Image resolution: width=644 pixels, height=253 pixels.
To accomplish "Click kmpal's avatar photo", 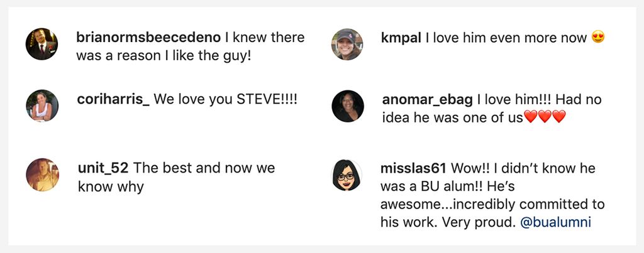I will 348,44.
